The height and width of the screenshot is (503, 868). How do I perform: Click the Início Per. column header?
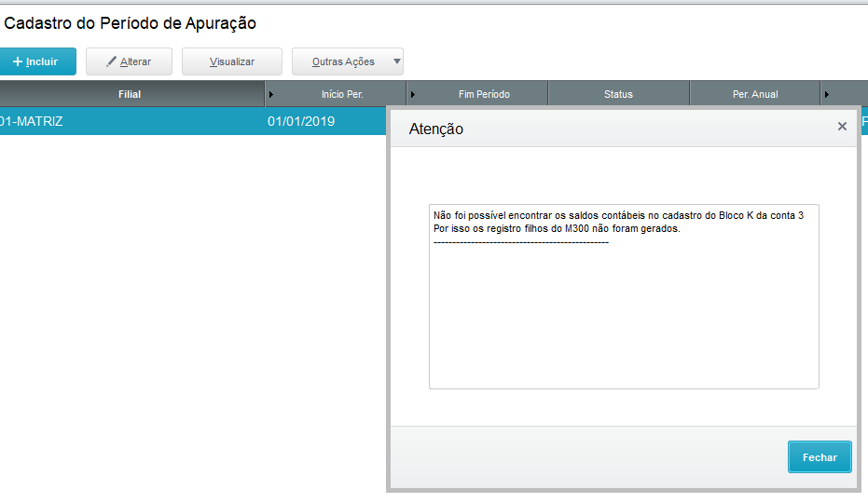[342, 94]
